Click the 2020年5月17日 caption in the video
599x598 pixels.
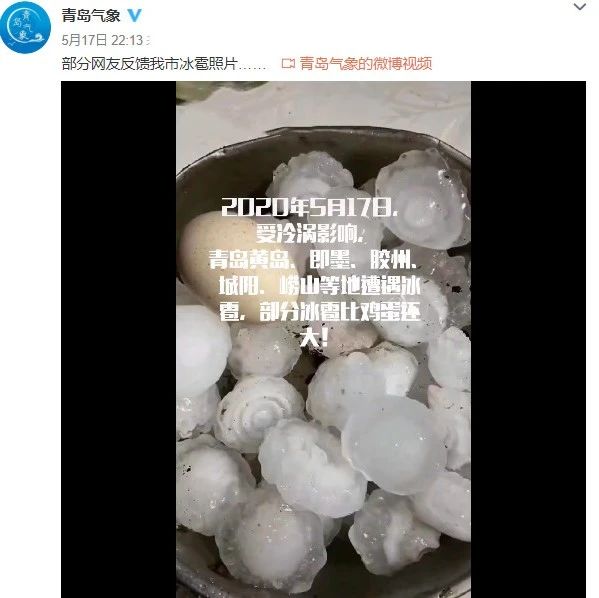pyautogui.click(x=308, y=207)
